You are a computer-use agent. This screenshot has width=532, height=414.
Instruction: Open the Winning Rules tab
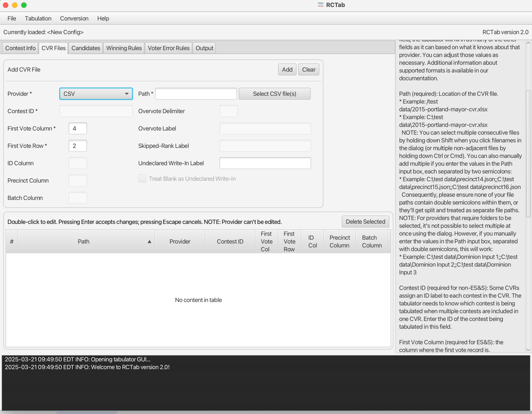click(x=124, y=48)
